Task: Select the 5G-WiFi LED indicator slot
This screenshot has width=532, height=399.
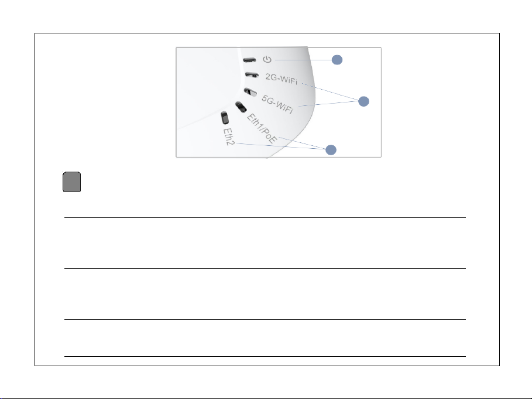Action: [x=250, y=91]
